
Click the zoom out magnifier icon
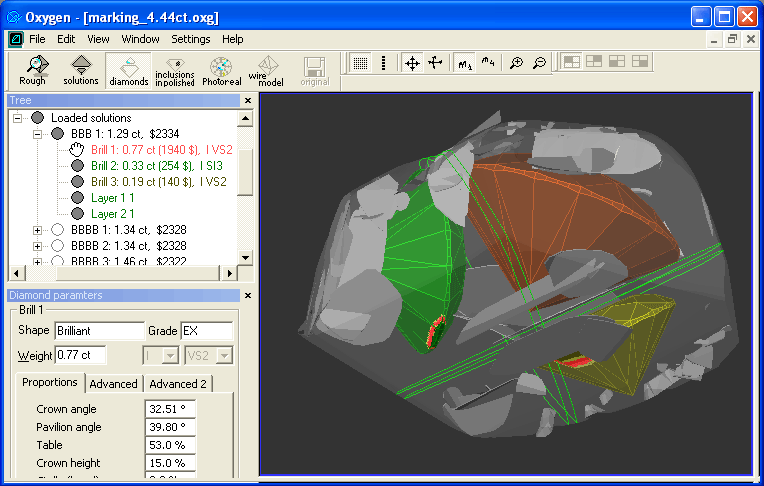tap(539, 63)
